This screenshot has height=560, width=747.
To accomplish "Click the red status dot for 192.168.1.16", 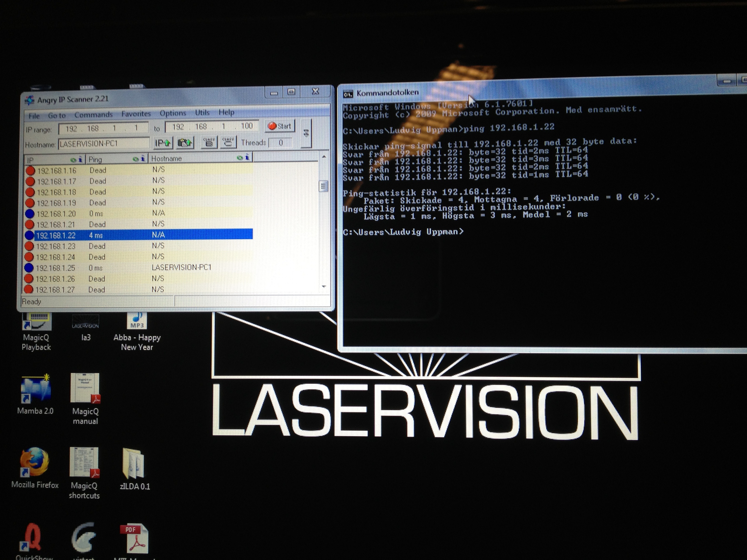I will (x=30, y=171).
